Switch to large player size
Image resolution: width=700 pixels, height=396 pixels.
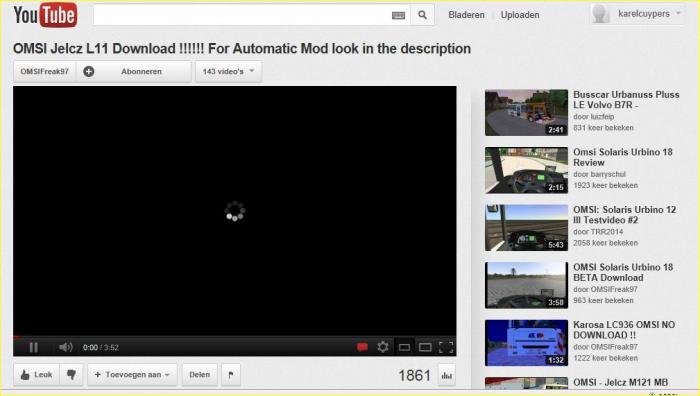tap(425, 347)
